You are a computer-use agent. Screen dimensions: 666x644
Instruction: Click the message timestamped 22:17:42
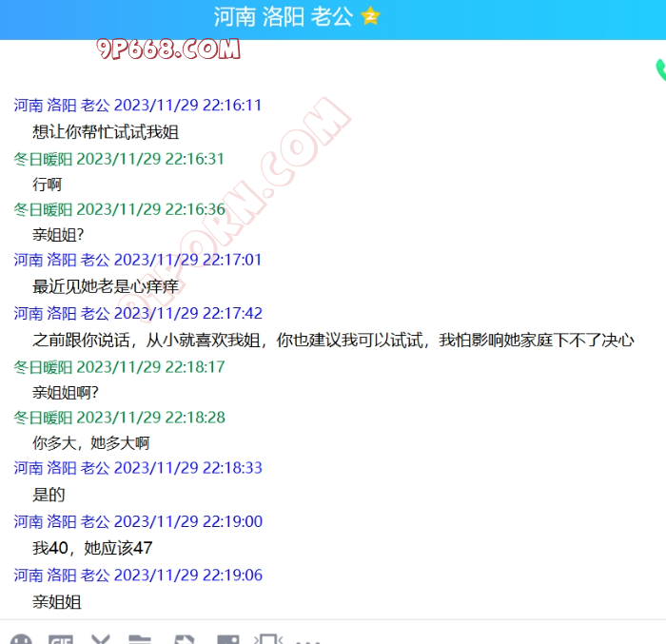point(333,340)
